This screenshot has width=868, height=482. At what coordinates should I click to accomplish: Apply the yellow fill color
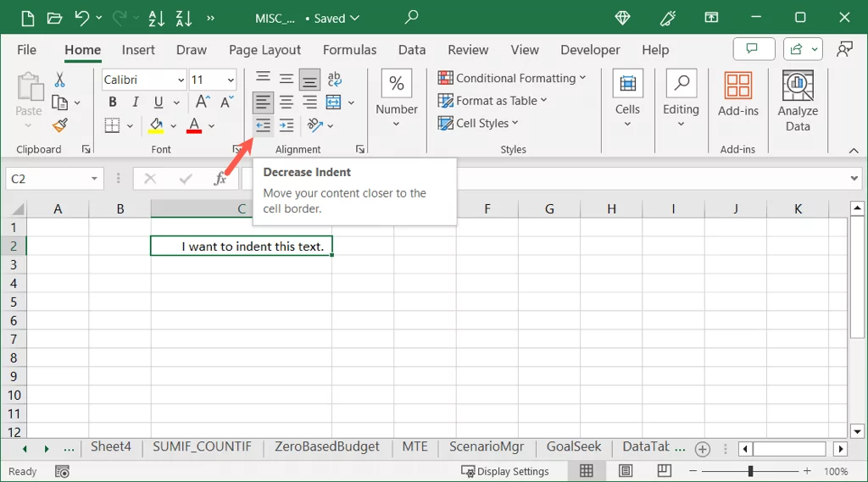tap(155, 125)
